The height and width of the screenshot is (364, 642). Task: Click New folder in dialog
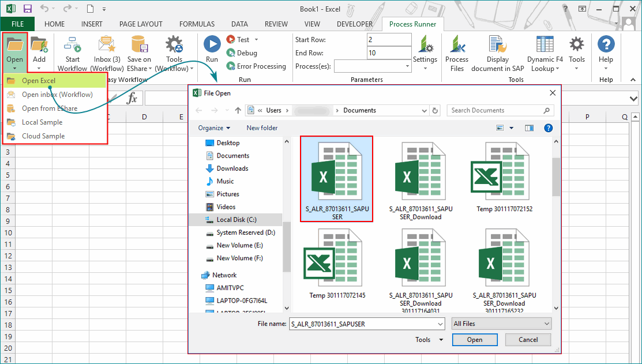tap(262, 127)
